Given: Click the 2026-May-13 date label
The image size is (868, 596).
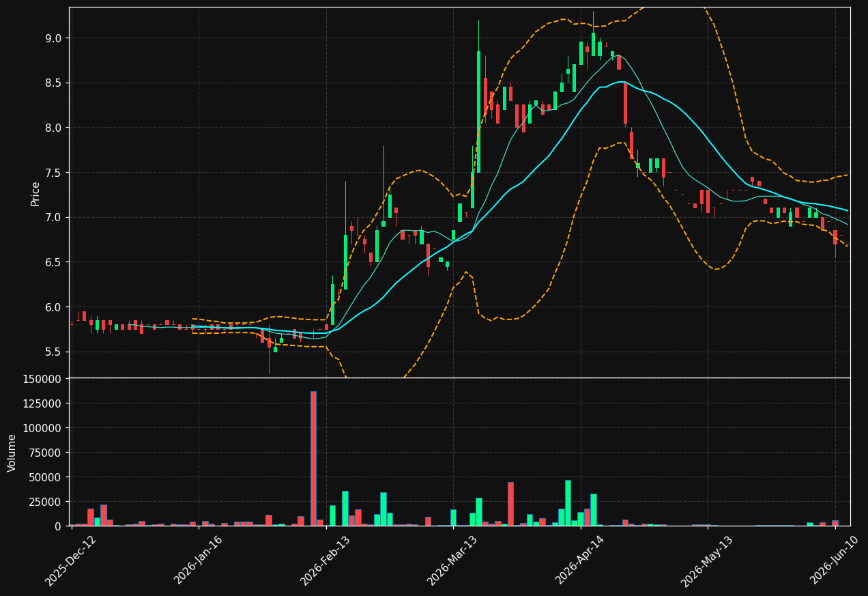Looking at the screenshot, I should 707,560.
